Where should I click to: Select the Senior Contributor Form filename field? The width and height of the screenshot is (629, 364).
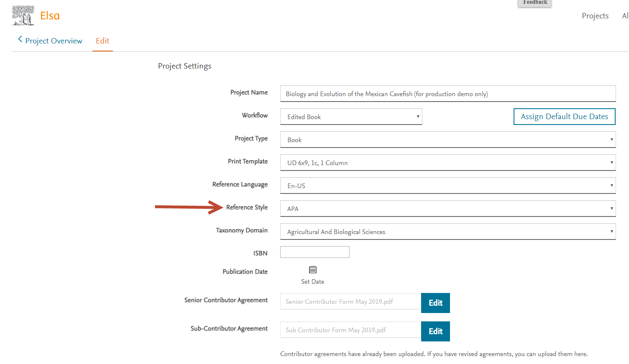tap(350, 301)
